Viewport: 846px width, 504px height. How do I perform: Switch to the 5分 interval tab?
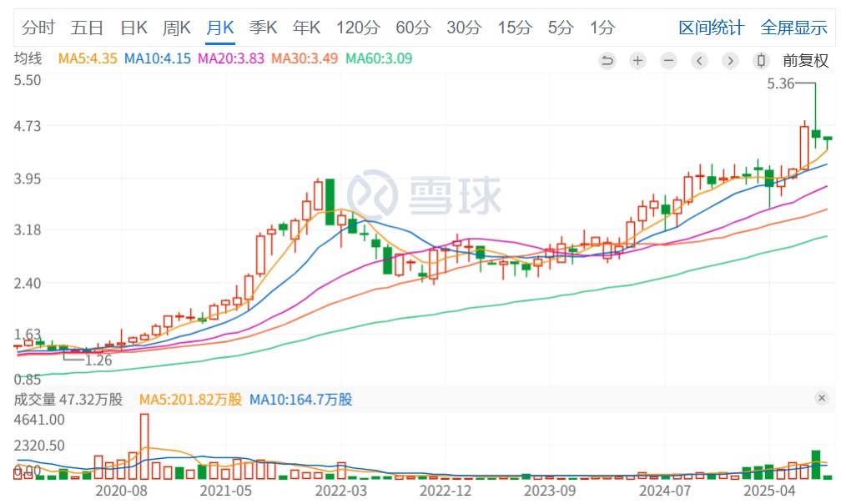point(561,28)
